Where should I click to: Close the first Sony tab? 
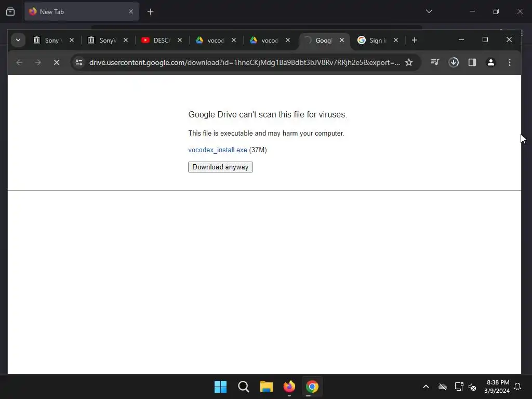tap(72, 40)
